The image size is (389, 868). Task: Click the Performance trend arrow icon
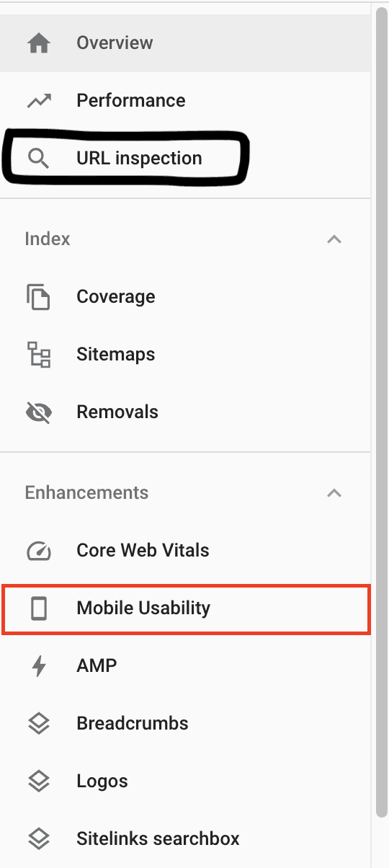[39, 101]
